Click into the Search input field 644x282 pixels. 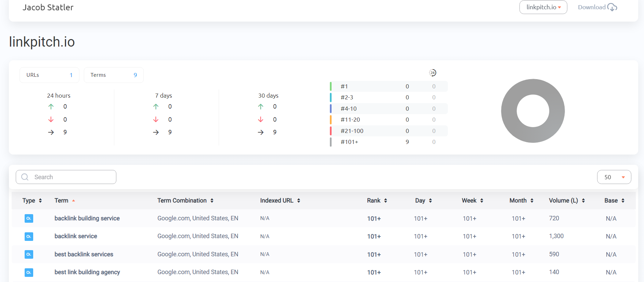66,177
